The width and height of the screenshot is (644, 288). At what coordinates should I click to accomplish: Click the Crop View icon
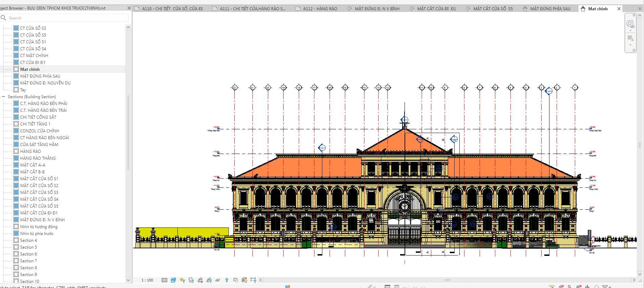coord(200,280)
